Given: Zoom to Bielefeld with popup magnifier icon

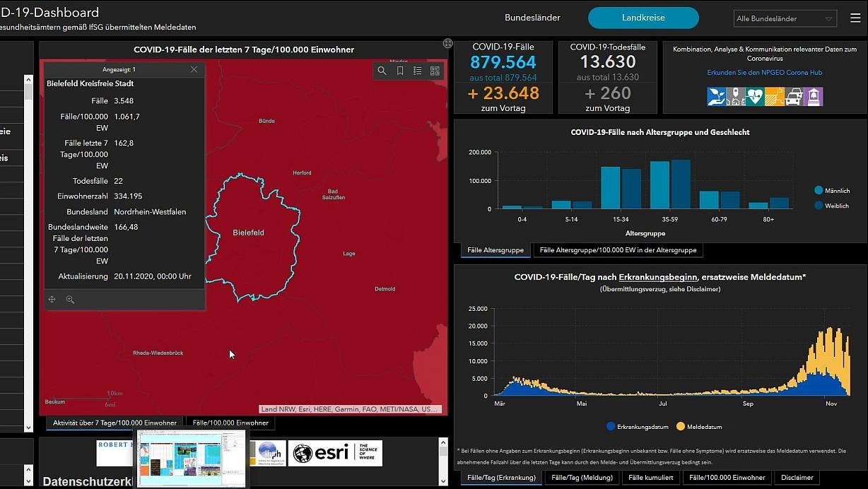Looking at the screenshot, I should (70, 300).
